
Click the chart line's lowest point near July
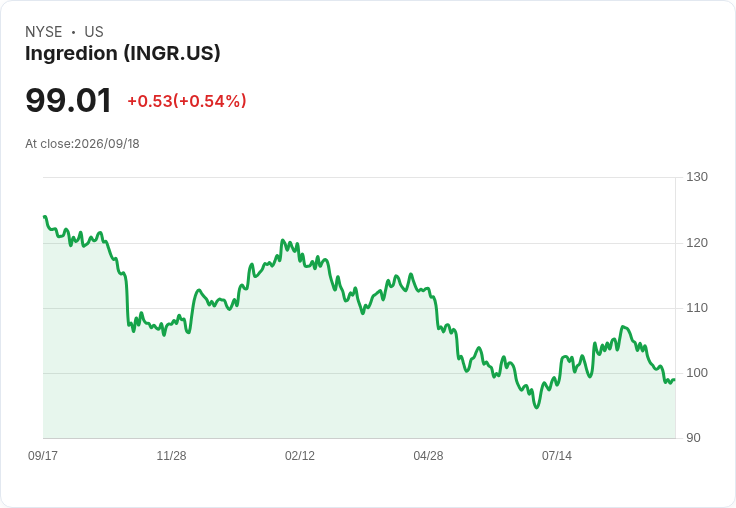(x=537, y=408)
